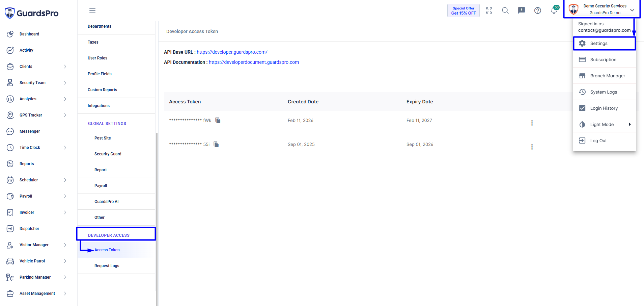Enter fullscreen mode via expand icon

coord(489,10)
